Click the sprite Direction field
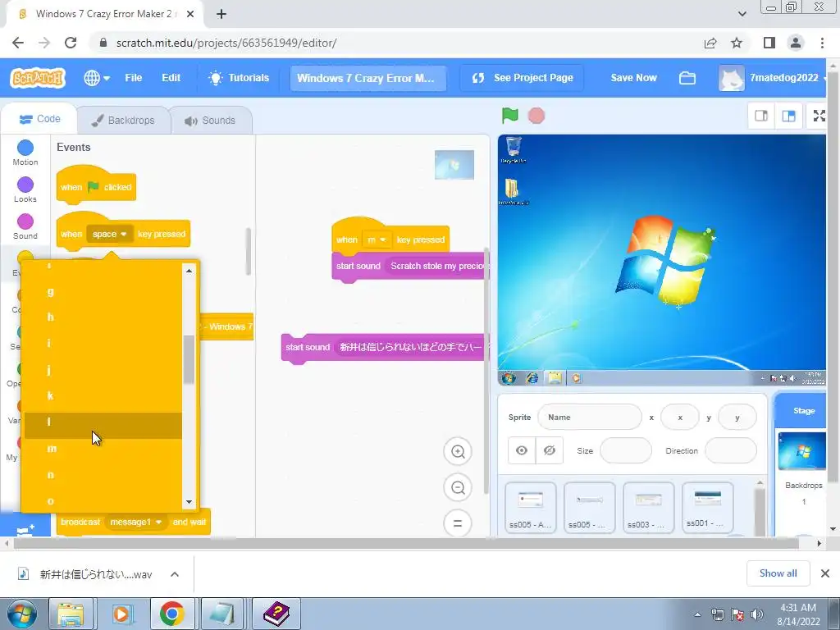Image resolution: width=840 pixels, height=630 pixels. (x=731, y=450)
